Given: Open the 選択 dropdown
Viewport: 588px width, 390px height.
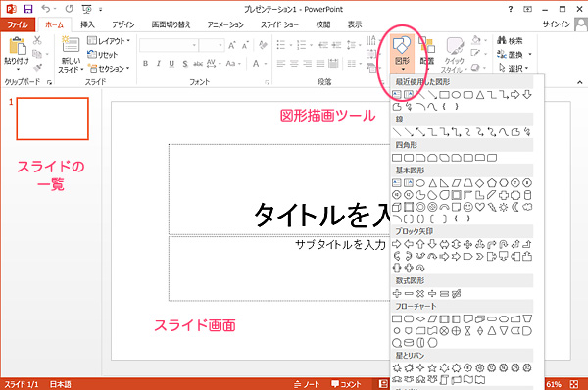Looking at the screenshot, I should pyautogui.click(x=513, y=68).
